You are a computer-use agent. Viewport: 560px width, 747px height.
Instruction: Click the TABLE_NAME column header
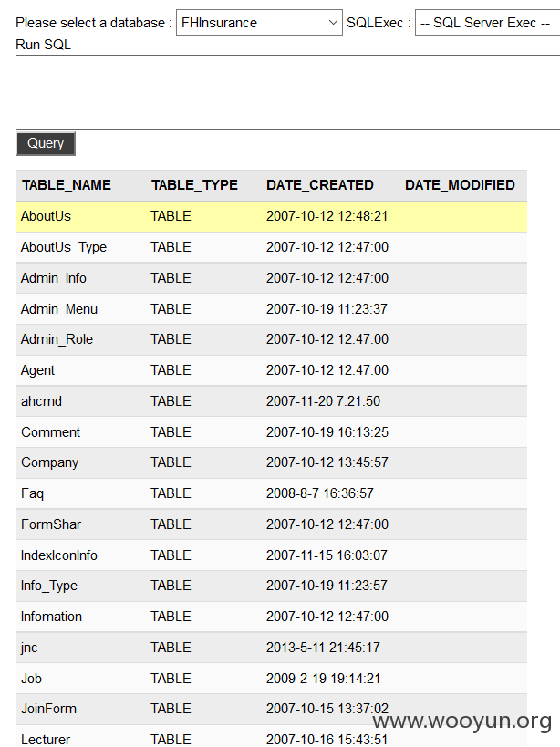pos(67,185)
